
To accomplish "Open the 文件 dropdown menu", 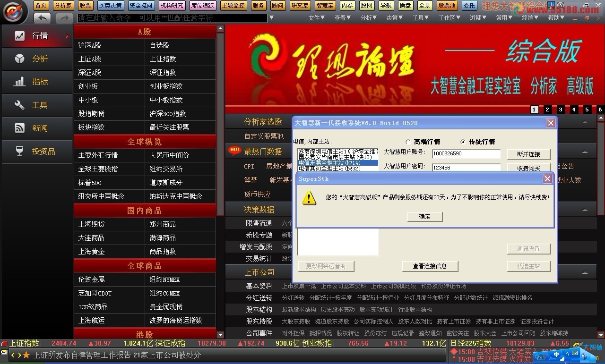I will [316, 18].
